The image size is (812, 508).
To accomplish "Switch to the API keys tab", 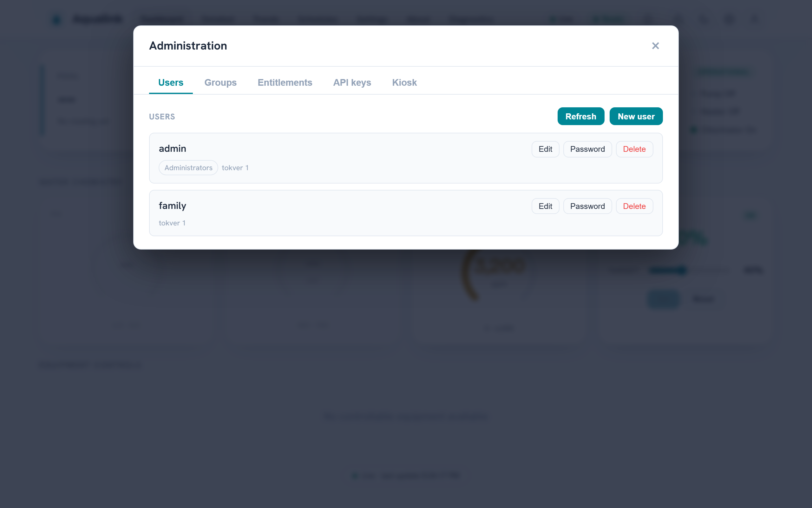I will [x=352, y=82].
